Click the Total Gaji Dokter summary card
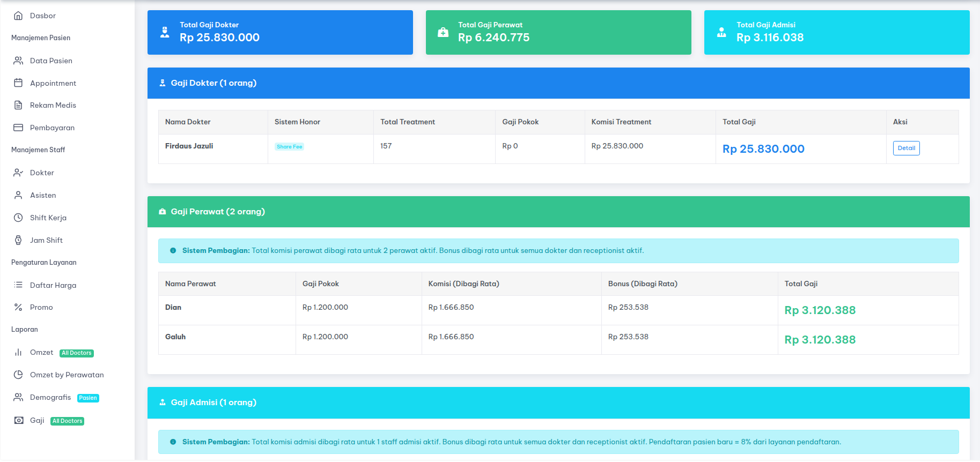Image resolution: width=980 pixels, height=462 pixels. point(280,32)
